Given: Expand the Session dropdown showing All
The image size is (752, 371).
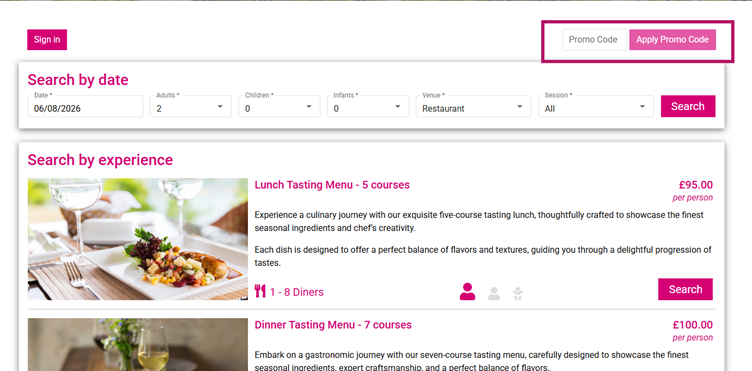Looking at the screenshot, I should [596, 106].
